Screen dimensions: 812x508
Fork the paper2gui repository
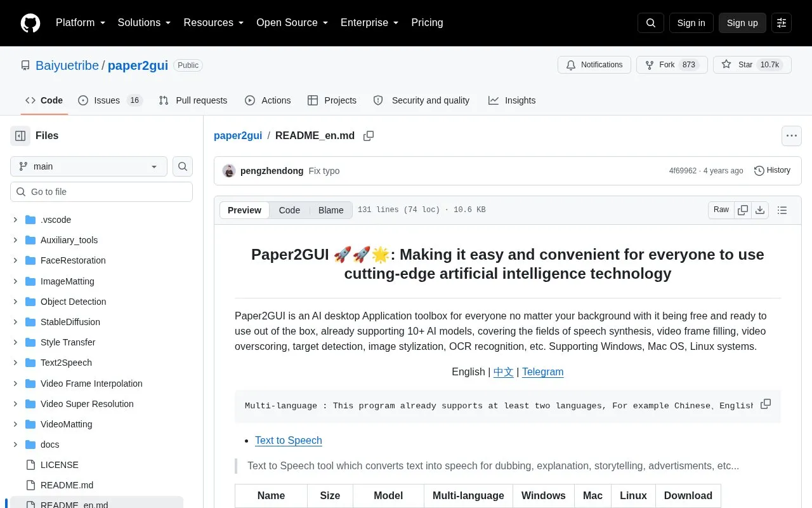672,65
